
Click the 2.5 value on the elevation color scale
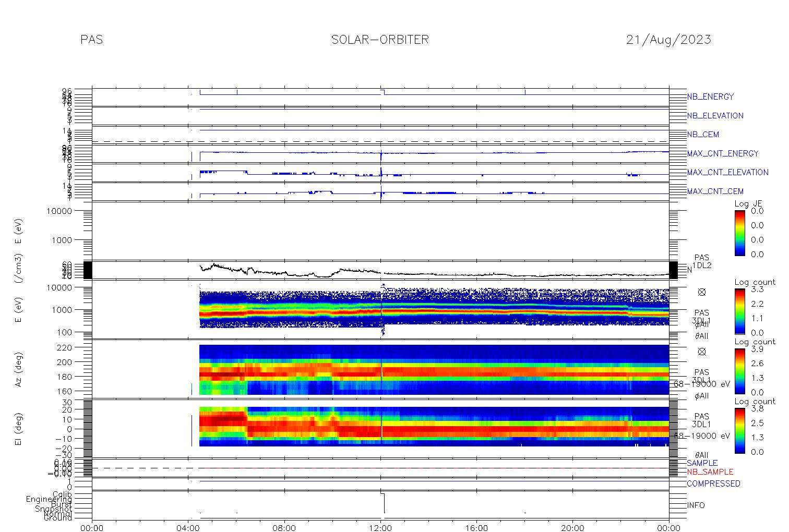click(757, 422)
